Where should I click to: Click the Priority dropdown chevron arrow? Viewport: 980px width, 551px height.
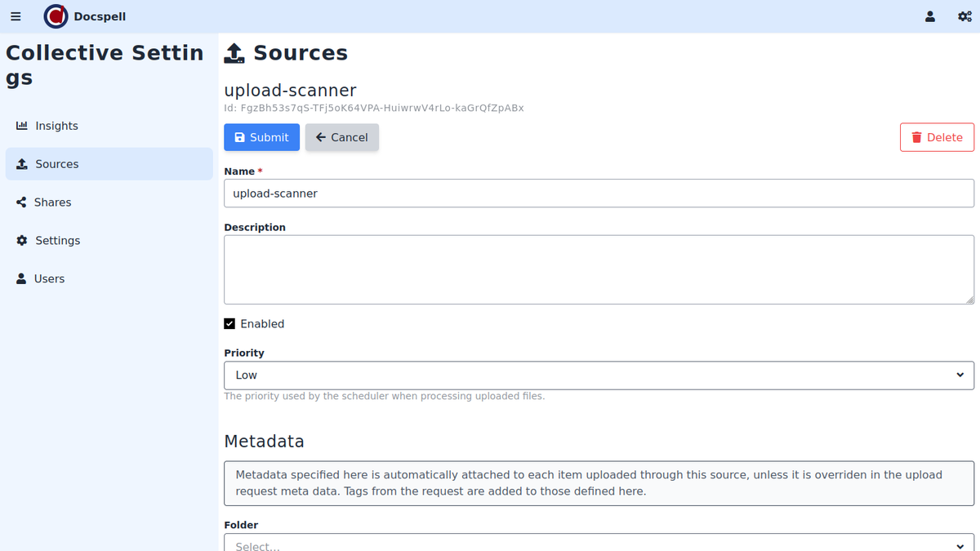coord(960,375)
